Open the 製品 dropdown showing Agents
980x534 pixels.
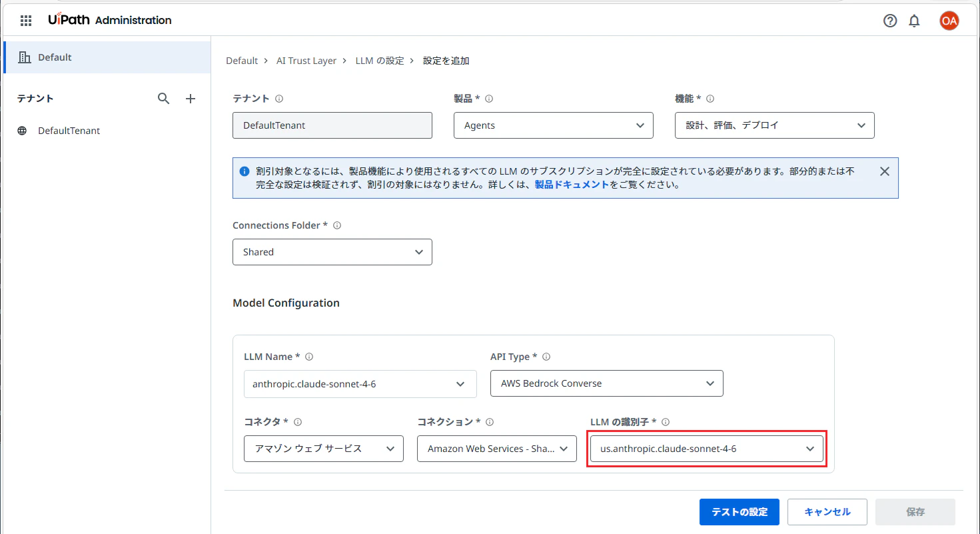[554, 125]
